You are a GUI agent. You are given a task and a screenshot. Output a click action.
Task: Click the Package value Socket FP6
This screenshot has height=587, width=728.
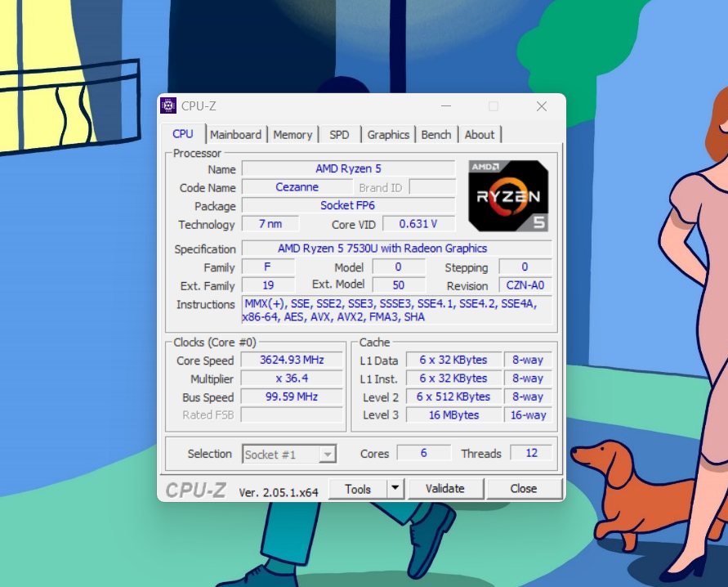click(x=348, y=205)
